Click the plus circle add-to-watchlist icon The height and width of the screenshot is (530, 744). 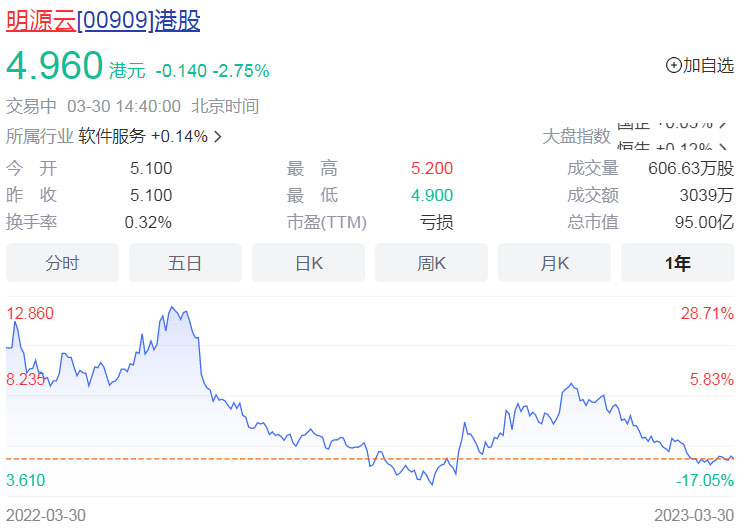pyautogui.click(x=673, y=65)
